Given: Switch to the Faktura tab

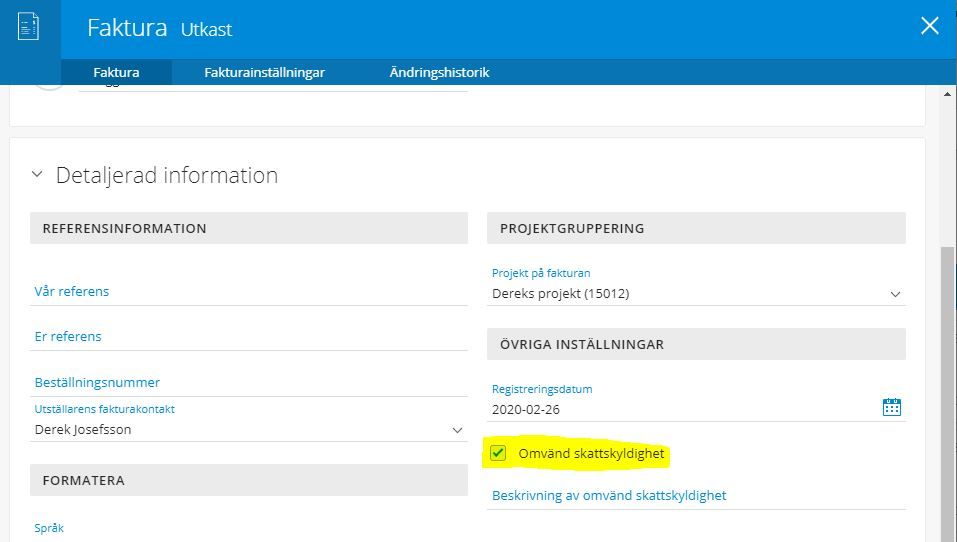Looking at the screenshot, I should click(x=116, y=72).
